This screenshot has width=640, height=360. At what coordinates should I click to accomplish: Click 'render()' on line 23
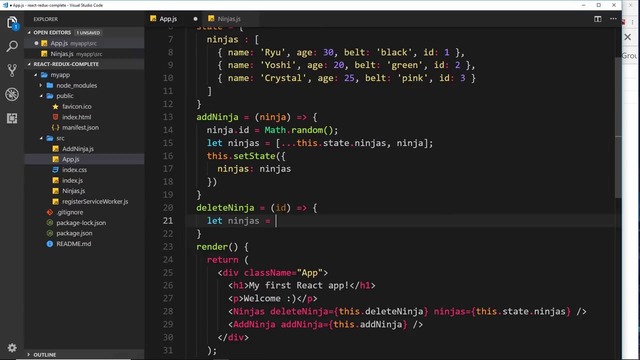pyautogui.click(x=217, y=247)
